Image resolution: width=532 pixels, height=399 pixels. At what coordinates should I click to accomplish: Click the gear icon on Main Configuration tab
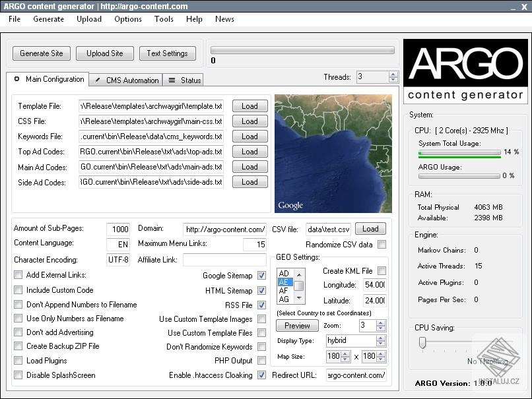tap(17, 79)
